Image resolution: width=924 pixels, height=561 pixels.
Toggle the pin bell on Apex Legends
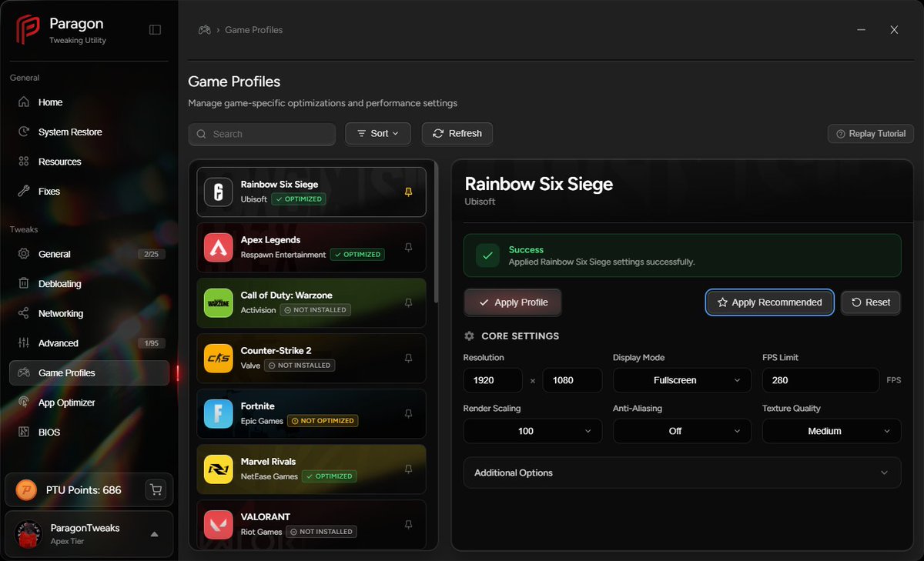409,247
